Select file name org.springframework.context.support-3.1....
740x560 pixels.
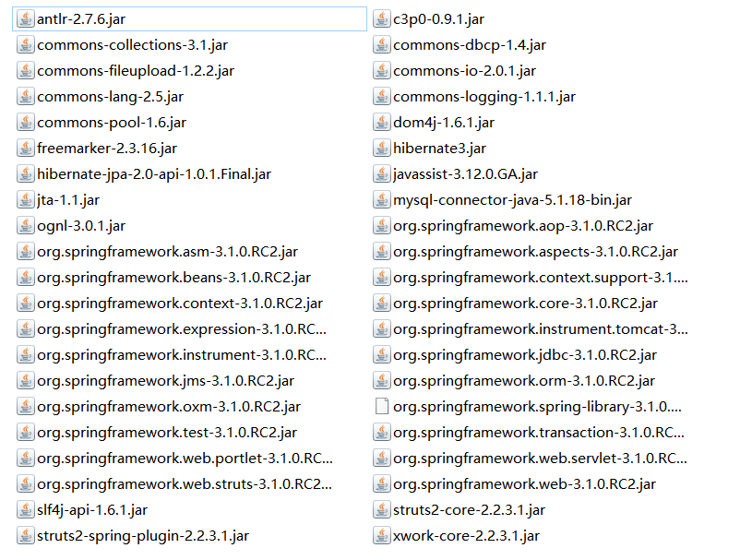pyautogui.click(x=541, y=278)
